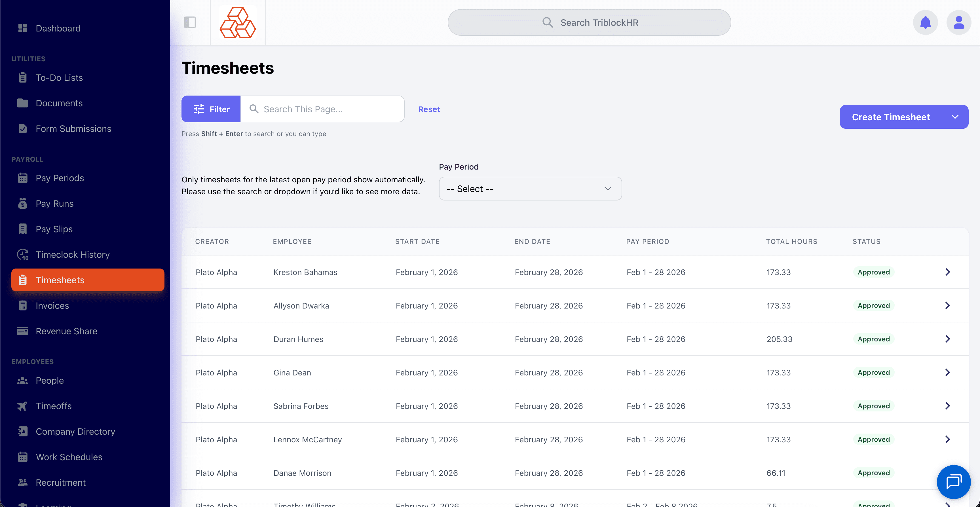Screen dimensions: 980x507
Task: Click the Pay Runs money bag icon
Action: [x=23, y=204]
